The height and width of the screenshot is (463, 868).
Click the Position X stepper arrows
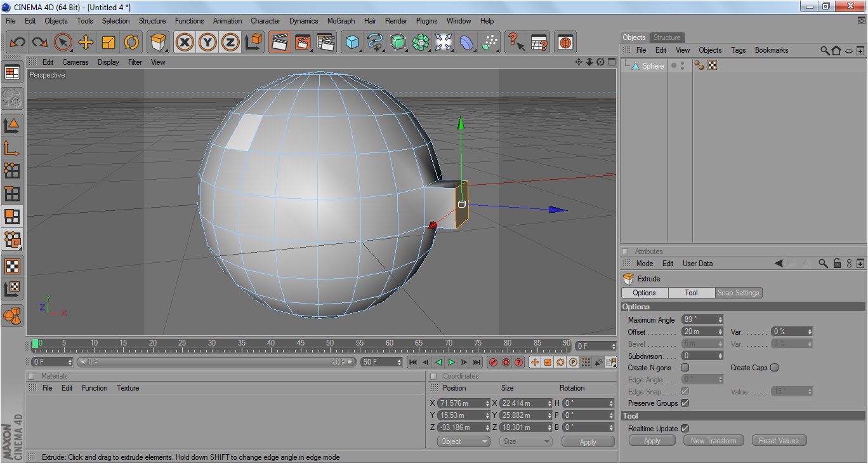(487, 403)
